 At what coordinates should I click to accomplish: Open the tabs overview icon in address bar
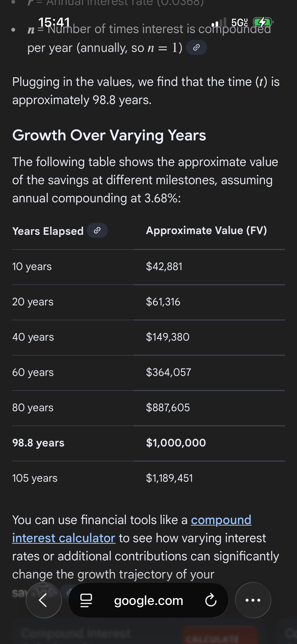click(86, 600)
